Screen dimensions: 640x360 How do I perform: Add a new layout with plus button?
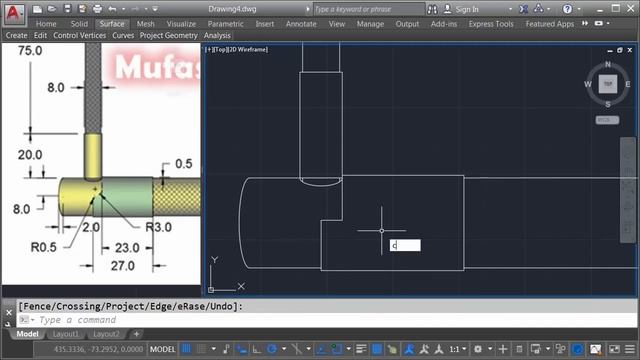(x=136, y=334)
